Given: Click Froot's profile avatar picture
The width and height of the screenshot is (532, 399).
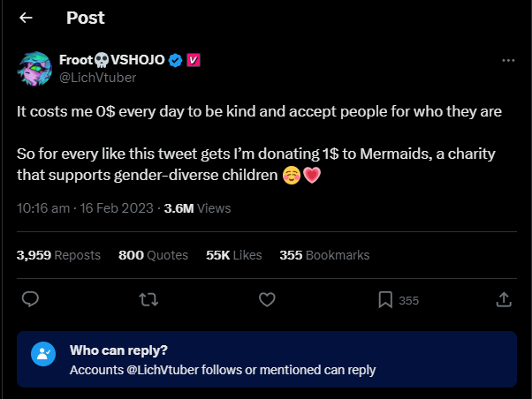Looking at the screenshot, I should coord(34,69).
